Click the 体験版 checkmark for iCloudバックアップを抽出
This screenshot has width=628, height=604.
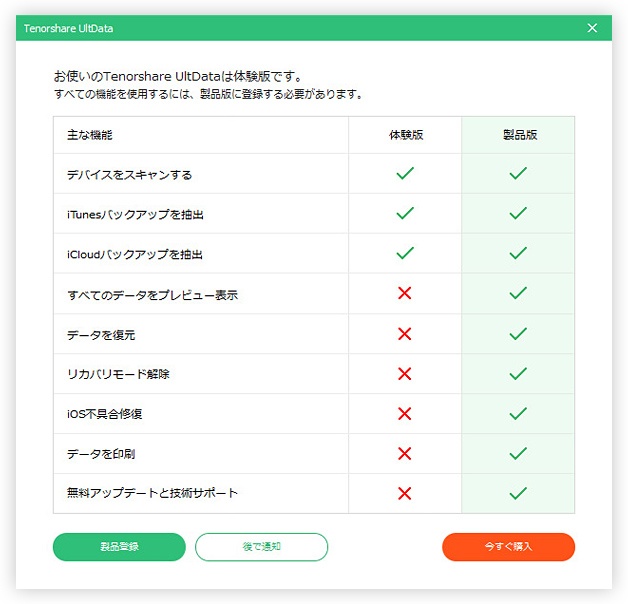coord(405,253)
